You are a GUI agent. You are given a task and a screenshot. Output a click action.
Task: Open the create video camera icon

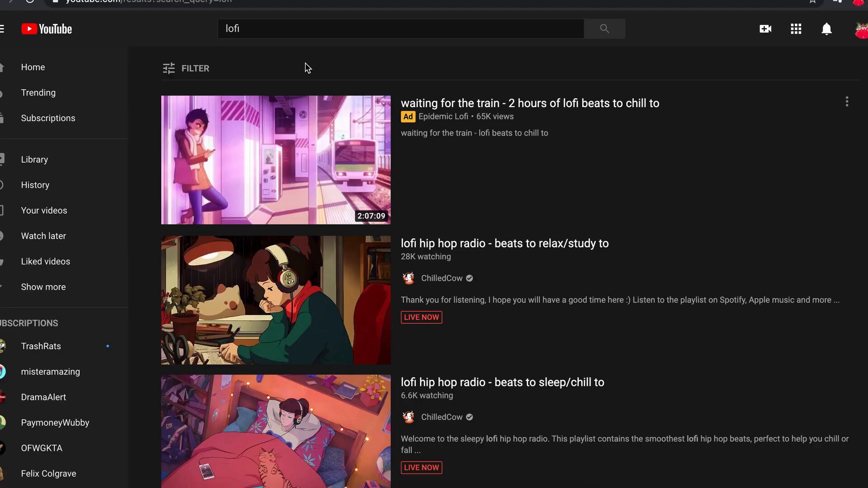click(x=765, y=29)
